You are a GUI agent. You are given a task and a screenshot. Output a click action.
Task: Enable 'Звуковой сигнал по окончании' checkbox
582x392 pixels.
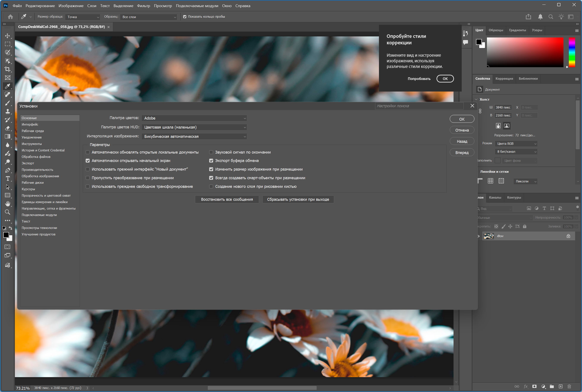tap(211, 152)
